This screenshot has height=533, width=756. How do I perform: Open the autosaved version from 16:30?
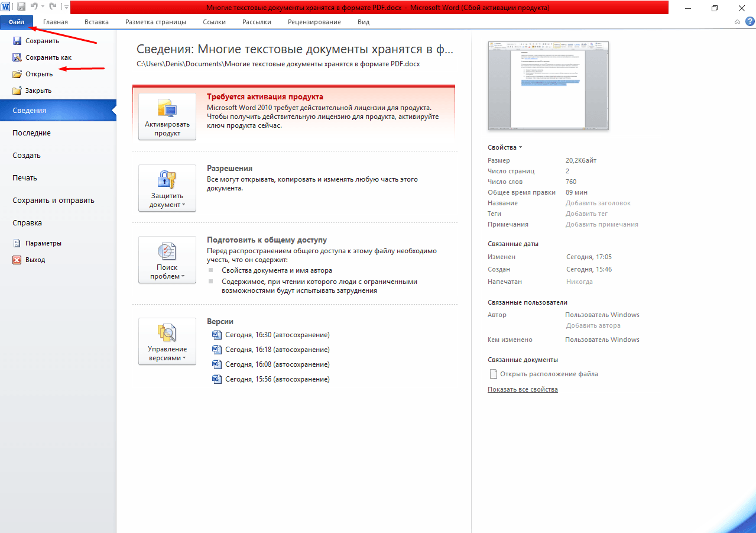pos(271,335)
